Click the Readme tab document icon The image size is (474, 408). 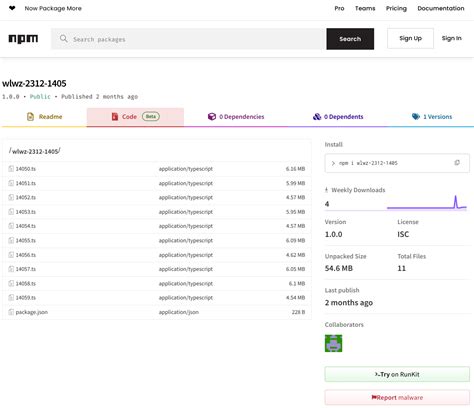click(x=30, y=117)
